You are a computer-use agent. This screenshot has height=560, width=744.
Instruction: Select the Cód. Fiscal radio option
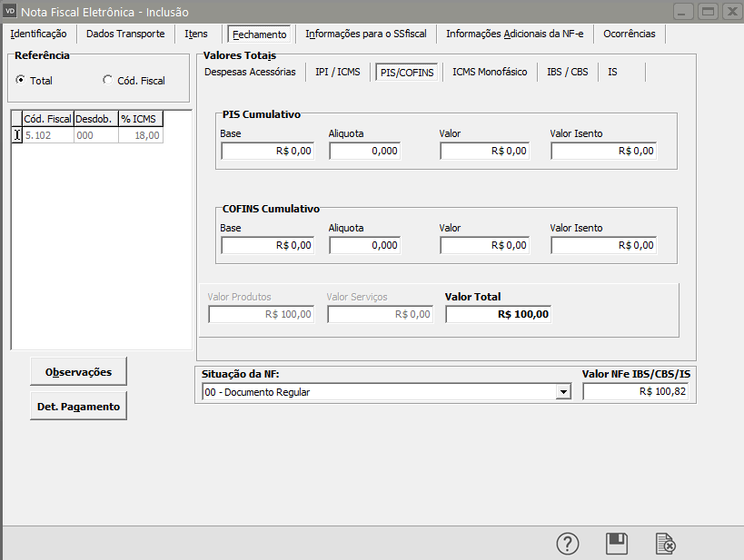pos(108,81)
